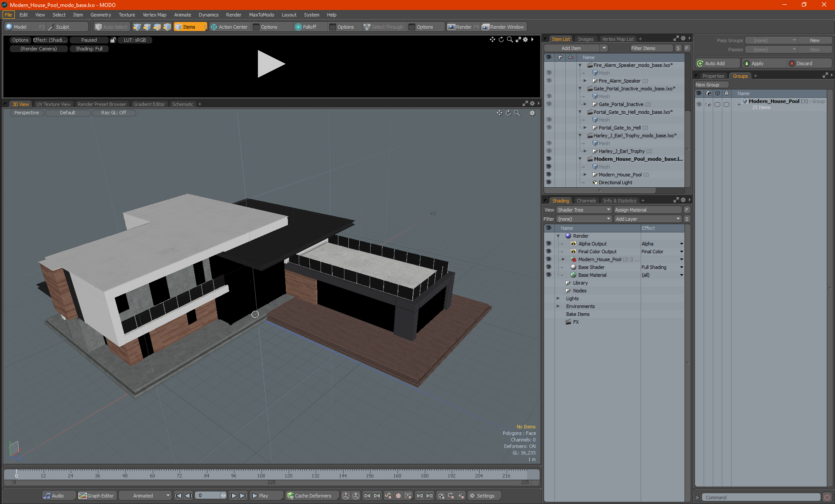Toggle the preview lock icon
835x504 pixels.
pyautogui.click(x=113, y=40)
